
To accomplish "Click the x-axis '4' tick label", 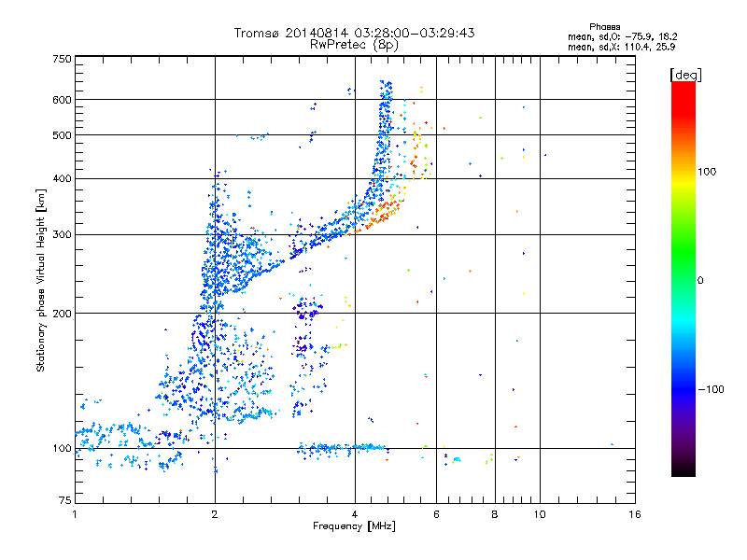I will (355, 514).
